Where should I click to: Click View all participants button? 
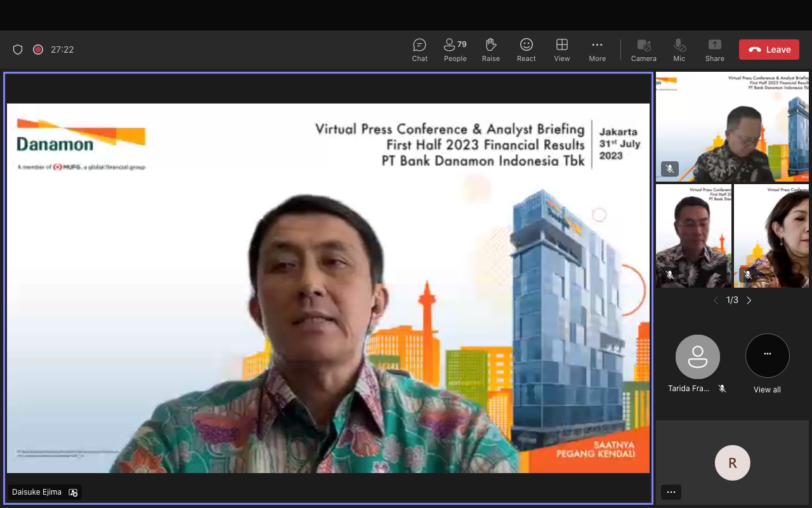[767, 356]
